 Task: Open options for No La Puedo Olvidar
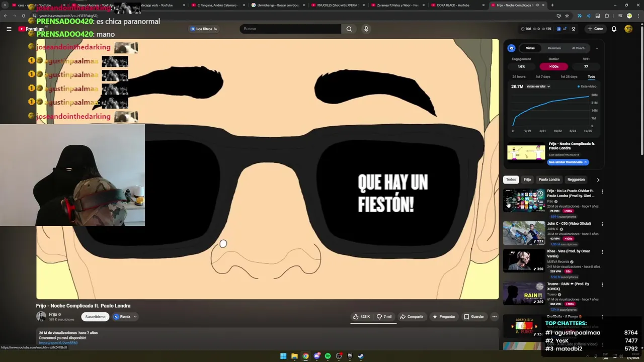coord(602,192)
